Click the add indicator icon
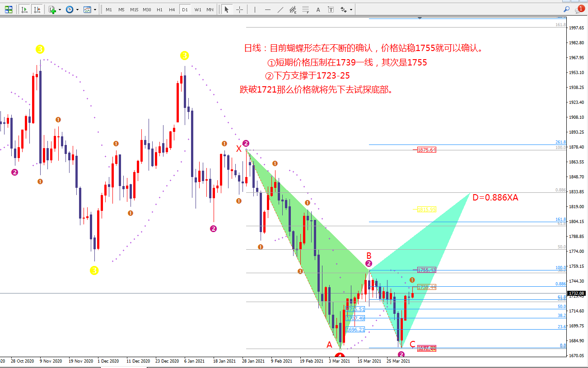Screen dimensions: 588x368 tap(52, 9)
